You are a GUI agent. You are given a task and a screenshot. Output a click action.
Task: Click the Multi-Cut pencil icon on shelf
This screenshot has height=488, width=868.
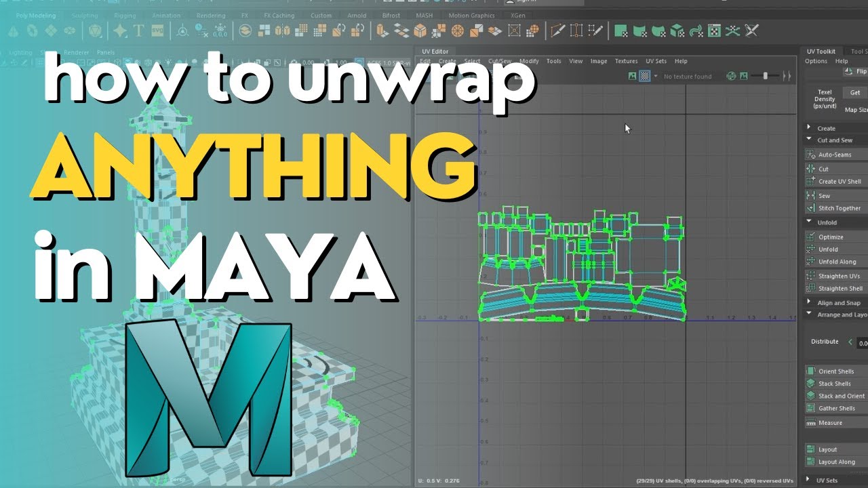click(558, 30)
